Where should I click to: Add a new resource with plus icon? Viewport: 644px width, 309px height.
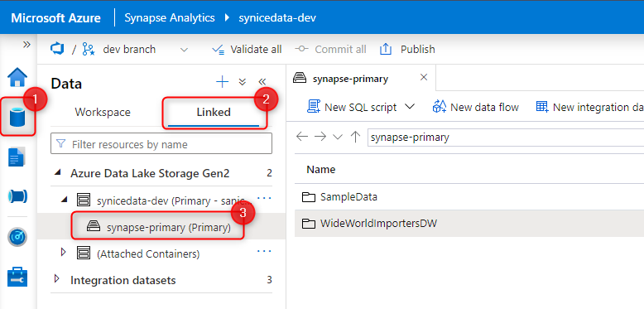pos(222,82)
